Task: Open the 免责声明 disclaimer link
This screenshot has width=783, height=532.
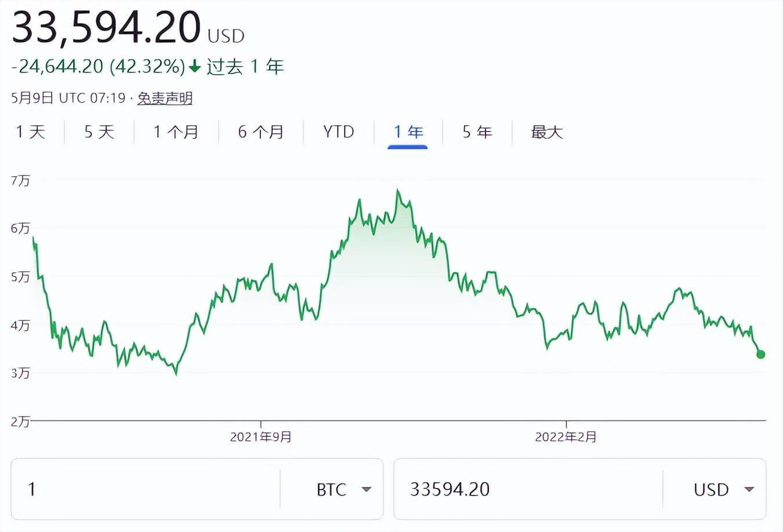Action: click(165, 99)
